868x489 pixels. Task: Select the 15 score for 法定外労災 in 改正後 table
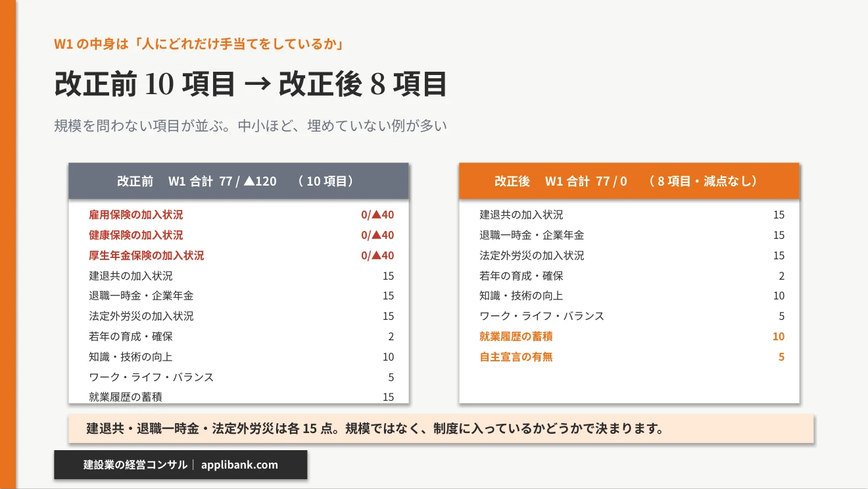pos(779,255)
